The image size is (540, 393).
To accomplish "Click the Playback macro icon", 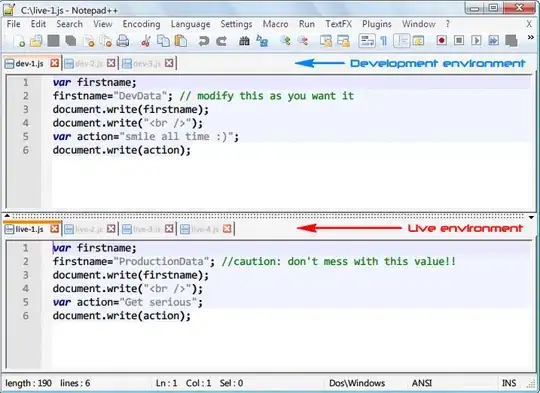I will coord(476,41).
